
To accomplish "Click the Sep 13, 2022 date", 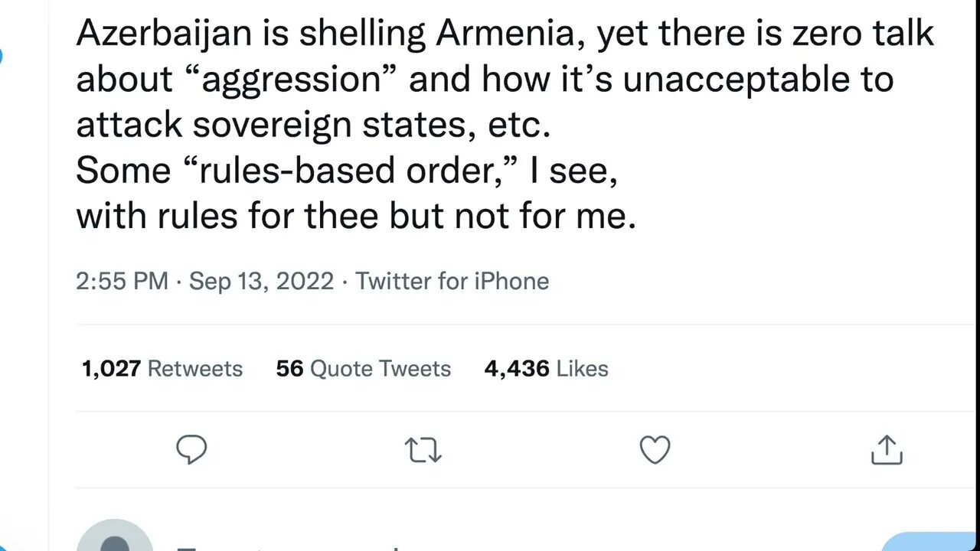I will pyautogui.click(x=261, y=282).
